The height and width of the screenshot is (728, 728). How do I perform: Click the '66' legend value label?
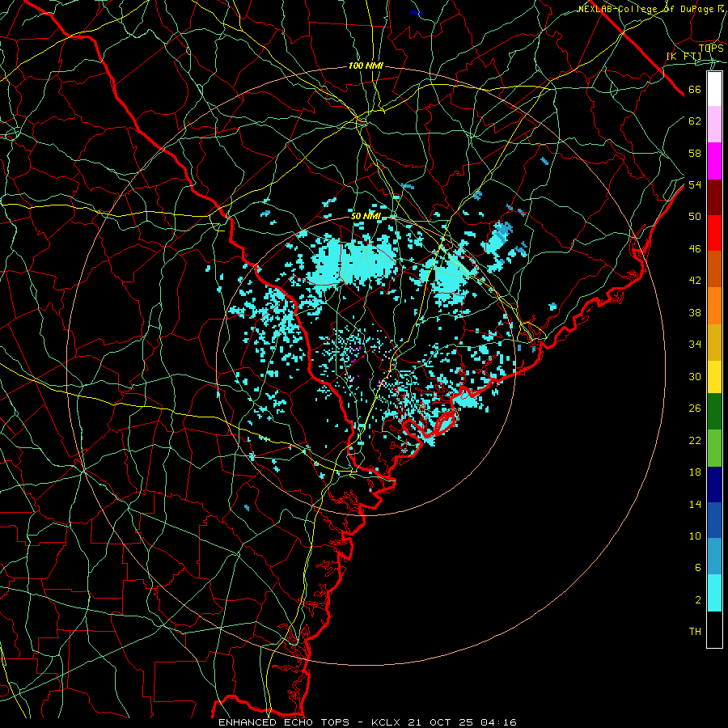click(x=695, y=90)
